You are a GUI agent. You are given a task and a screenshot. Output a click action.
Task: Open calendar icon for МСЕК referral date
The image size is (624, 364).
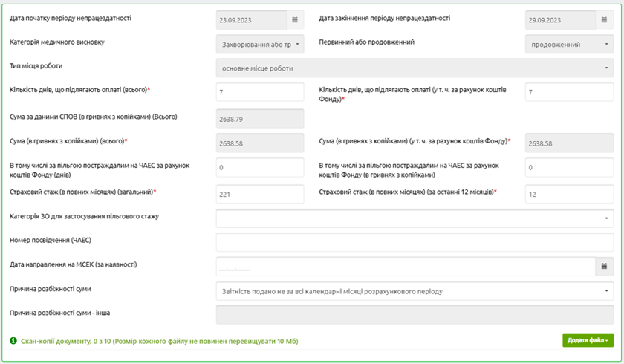tap(604, 267)
